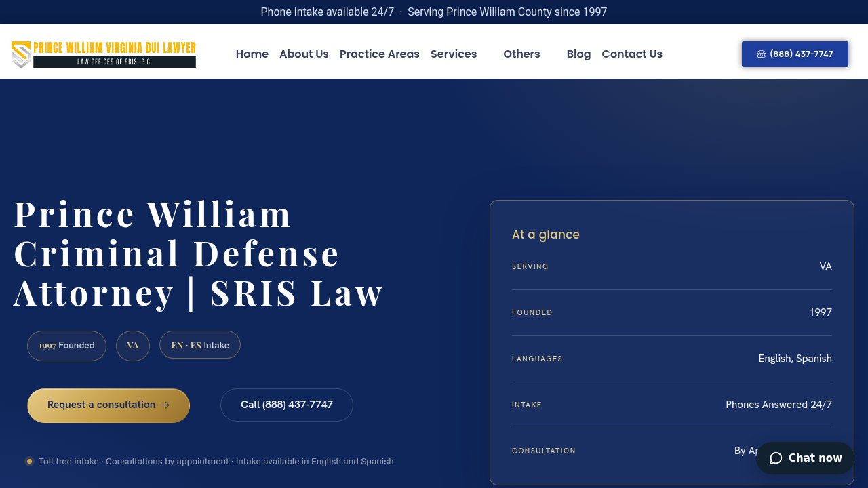The height and width of the screenshot is (488, 868).
Task: Click Request a consultation button
Action: pos(108,405)
